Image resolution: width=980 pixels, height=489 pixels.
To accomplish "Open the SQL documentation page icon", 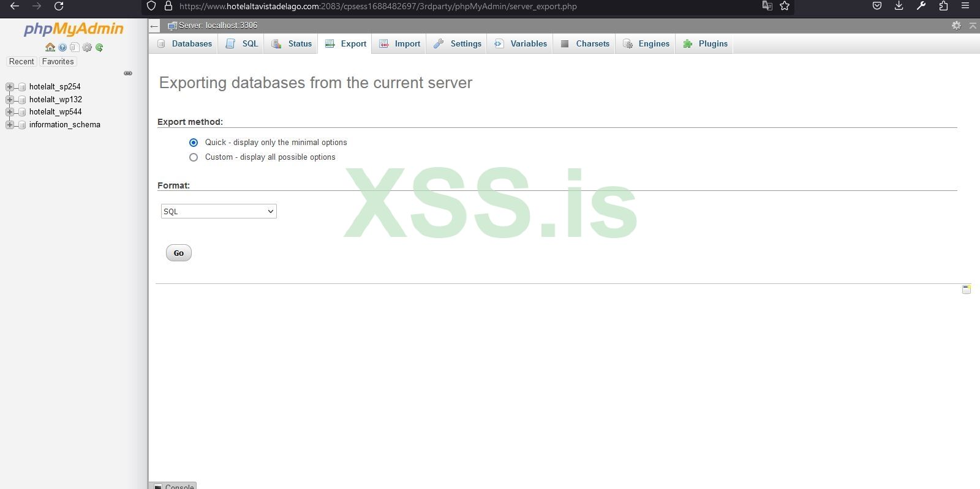I will [74, 47].
